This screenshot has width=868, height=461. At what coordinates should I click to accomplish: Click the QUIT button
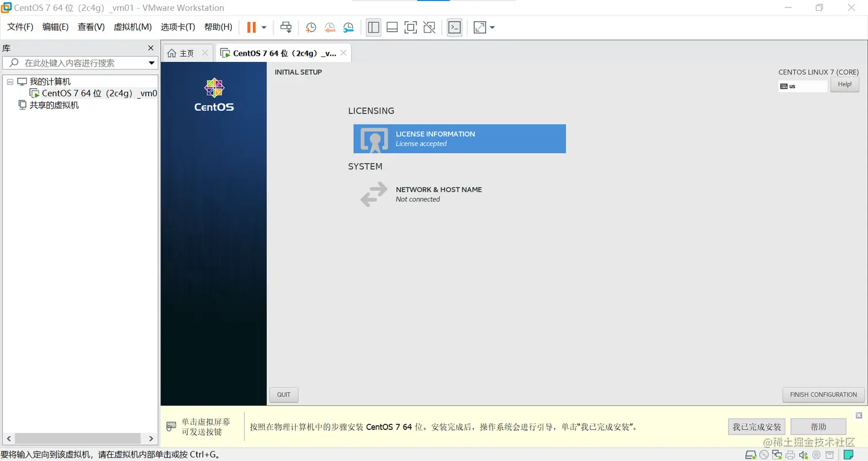pyautogui.click(x=284, y=394)
